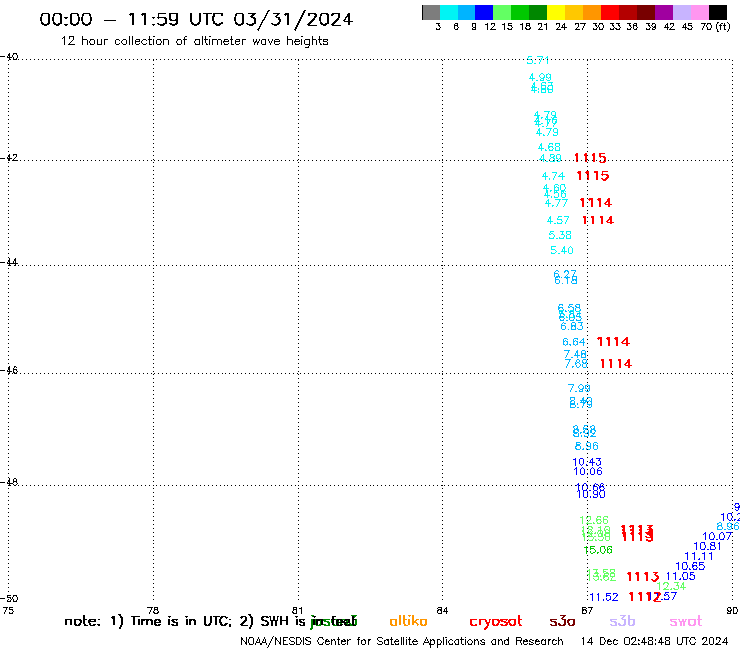Pick the pink swatch in the legend
This screenshot has height=650, width=740.
pos(699,12)
